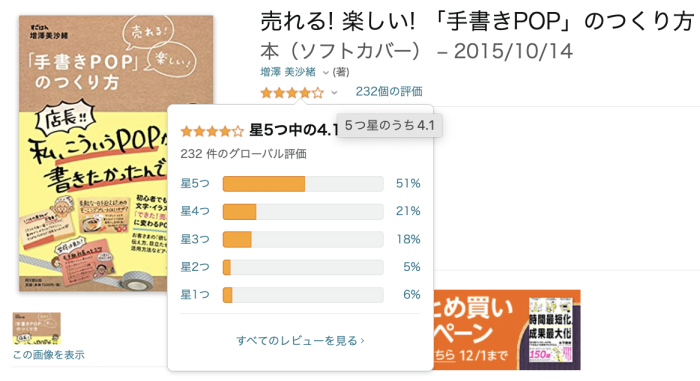Click the main book cover image

click(116, 153)
